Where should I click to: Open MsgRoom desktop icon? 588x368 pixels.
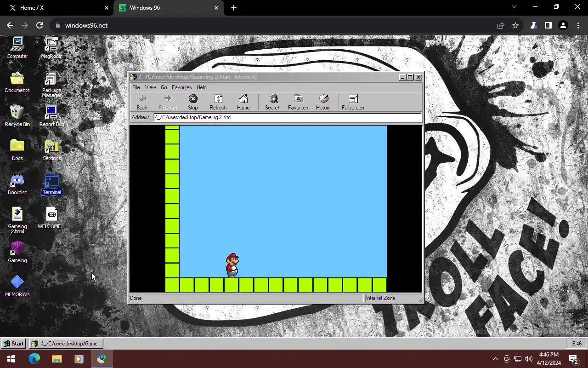click(x=52, y=48)
